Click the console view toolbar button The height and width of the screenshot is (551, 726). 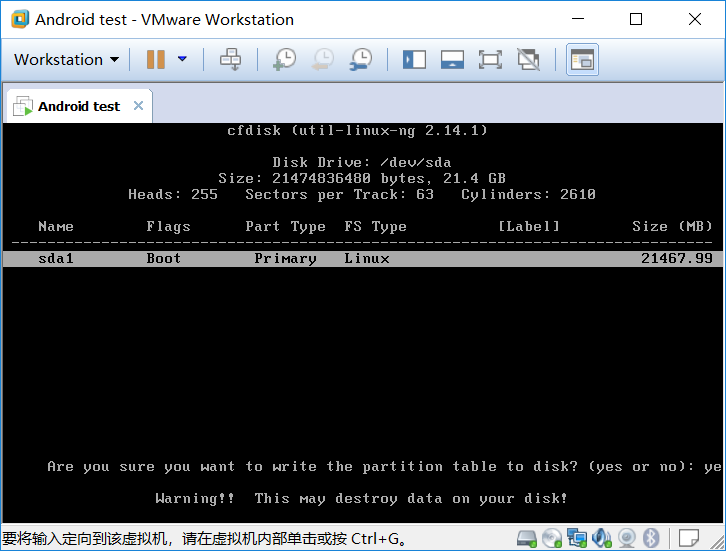582,59
